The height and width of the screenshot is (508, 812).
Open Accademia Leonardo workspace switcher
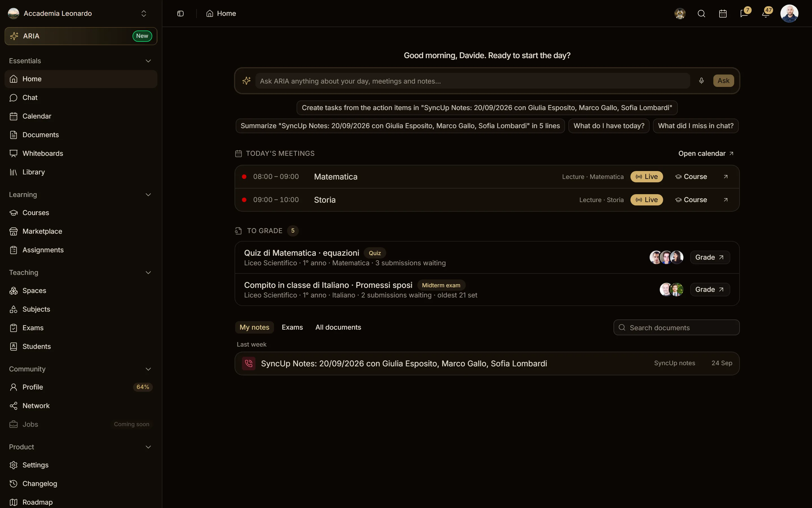81,14
